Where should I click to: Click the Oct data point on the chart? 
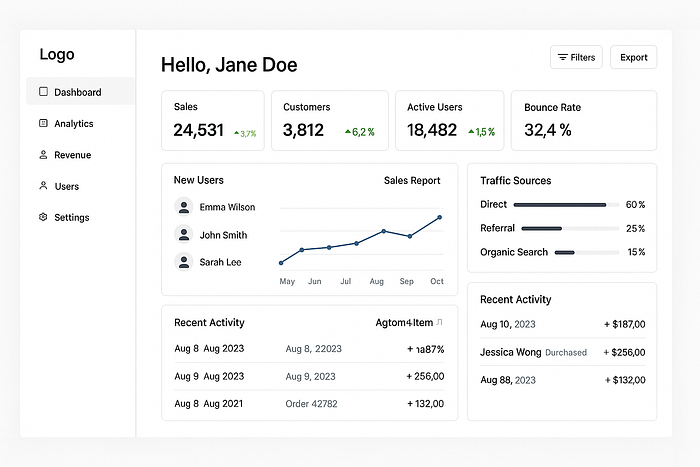pos(440,217)
